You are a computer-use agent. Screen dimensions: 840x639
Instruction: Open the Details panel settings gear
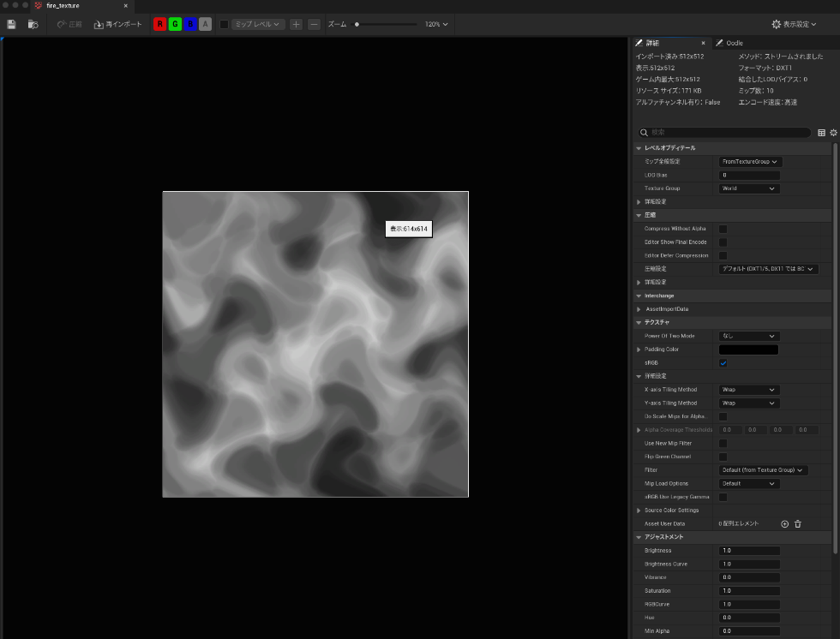832,133
